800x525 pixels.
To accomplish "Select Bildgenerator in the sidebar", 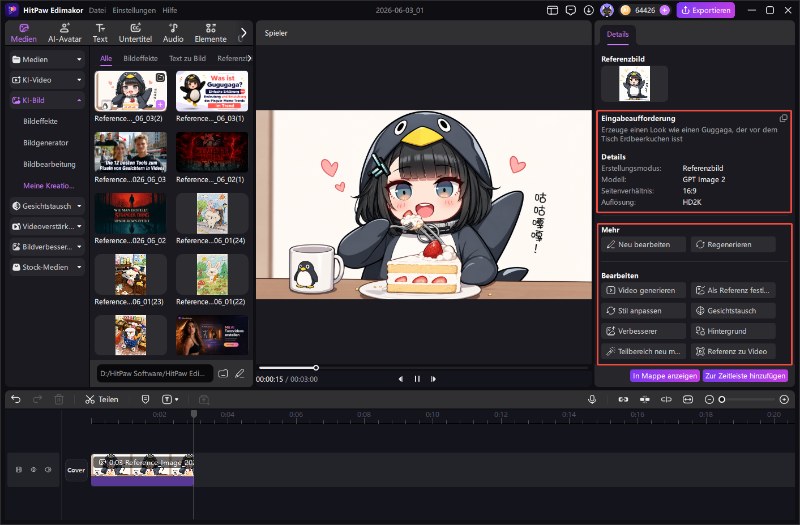I will 45,142.
